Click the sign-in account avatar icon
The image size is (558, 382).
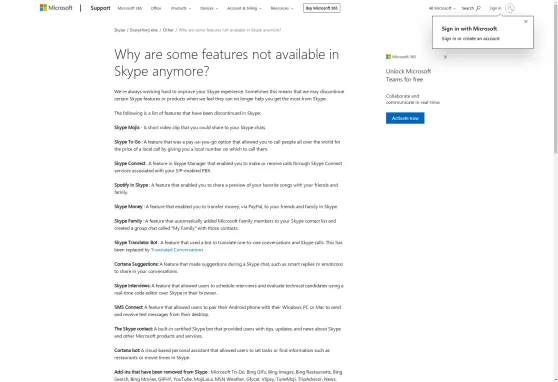[x=510, y=8]
